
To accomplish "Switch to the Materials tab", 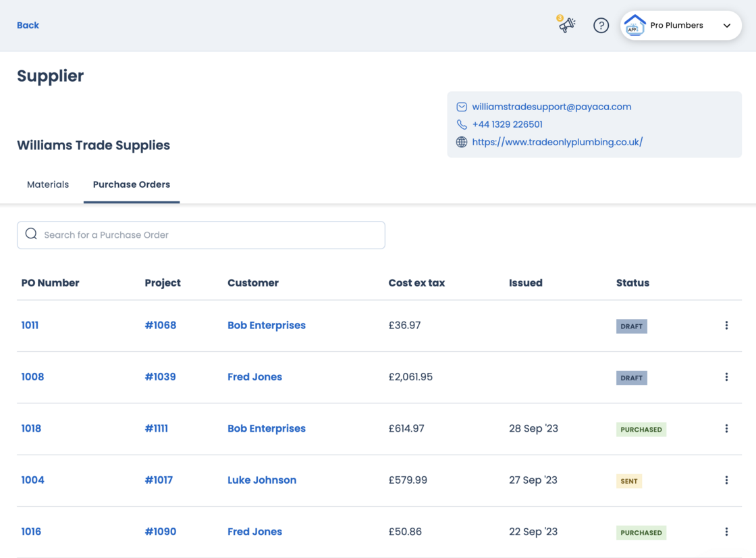I will click(48, 184).
